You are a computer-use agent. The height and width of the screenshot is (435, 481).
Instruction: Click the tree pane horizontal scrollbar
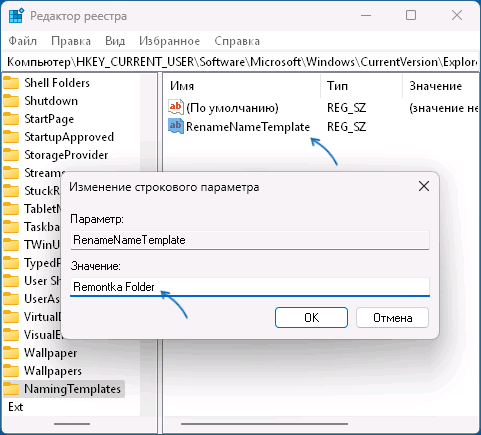(72, 424)
